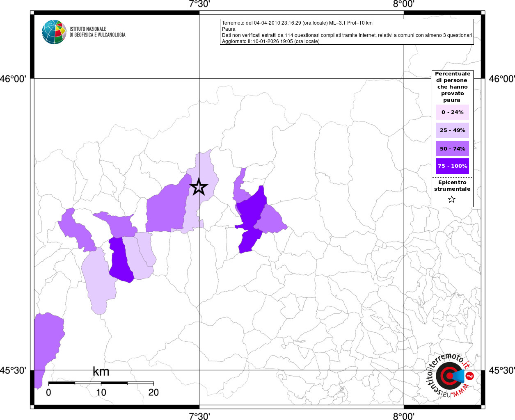Click the 'Paura' title line

coord(229,29)
